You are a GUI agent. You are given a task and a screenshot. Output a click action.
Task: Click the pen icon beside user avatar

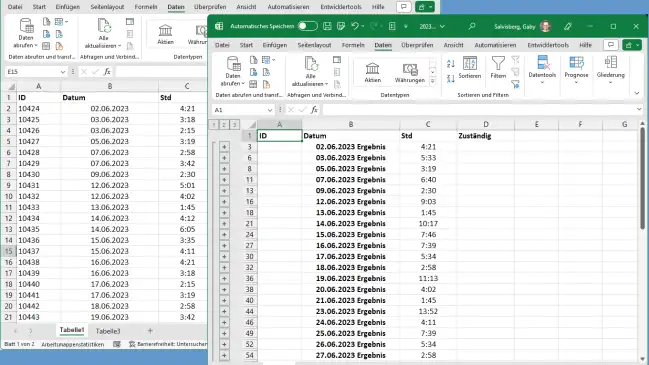pyautogui.click(x=568, y=26)
